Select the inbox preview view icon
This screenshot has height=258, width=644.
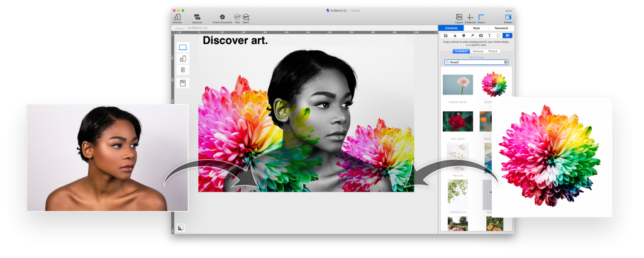tap(183, 84)
